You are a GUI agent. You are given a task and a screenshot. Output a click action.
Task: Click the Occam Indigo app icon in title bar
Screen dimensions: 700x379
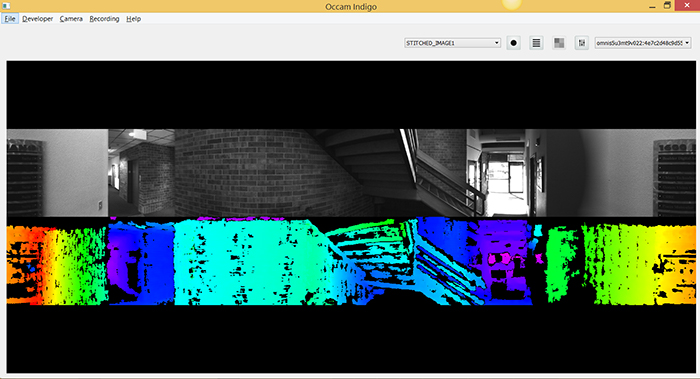tap(6, 6)
